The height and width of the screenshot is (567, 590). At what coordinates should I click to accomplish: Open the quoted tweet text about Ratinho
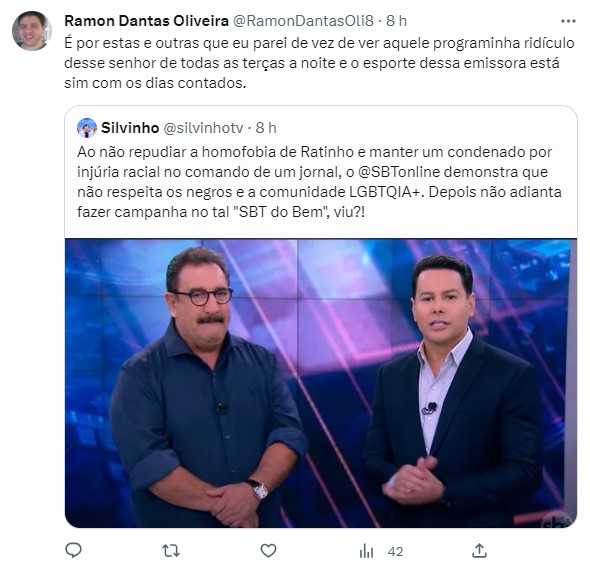click(319, 182)
